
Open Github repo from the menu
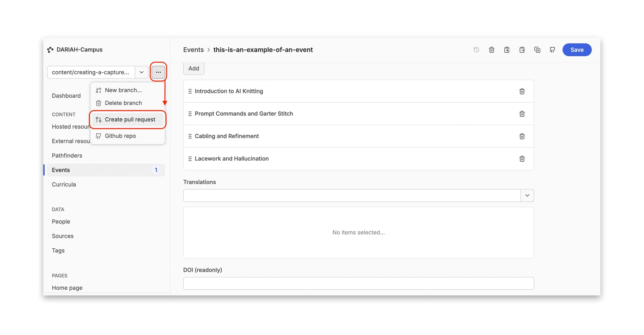tap(120, 136)
